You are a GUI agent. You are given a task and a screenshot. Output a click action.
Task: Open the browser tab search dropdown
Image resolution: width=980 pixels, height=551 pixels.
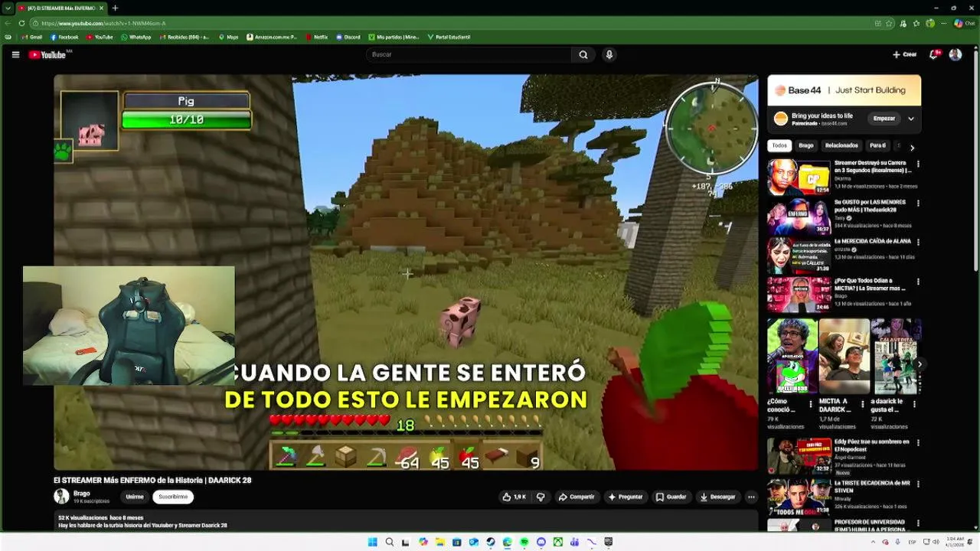8,8
